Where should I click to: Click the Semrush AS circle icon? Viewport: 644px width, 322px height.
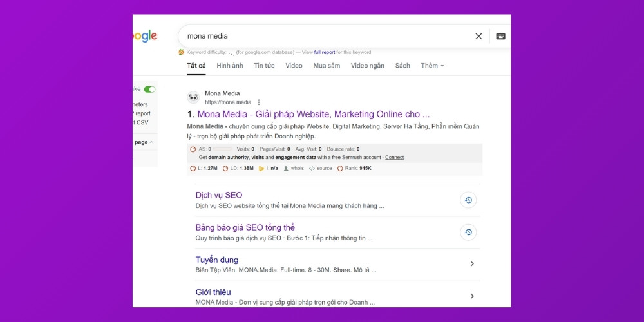pyautogui.click(x=193, y=149)
